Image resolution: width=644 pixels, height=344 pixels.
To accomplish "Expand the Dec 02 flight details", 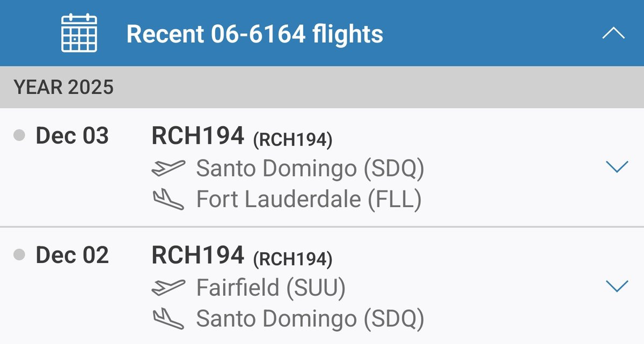I will (616, 286).
